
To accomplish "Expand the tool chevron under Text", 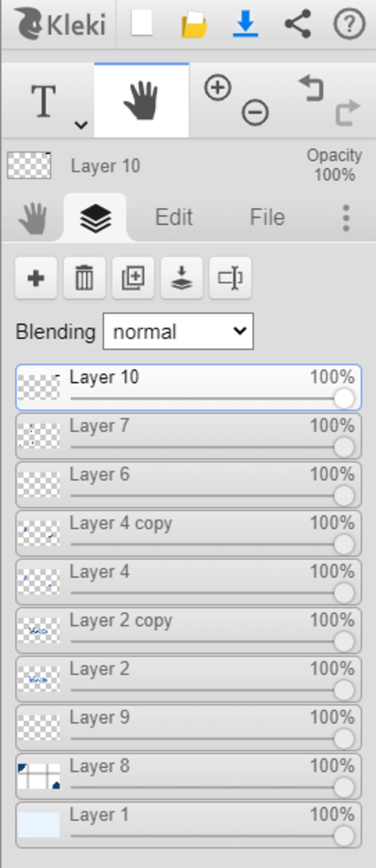I will click(81, 125).
